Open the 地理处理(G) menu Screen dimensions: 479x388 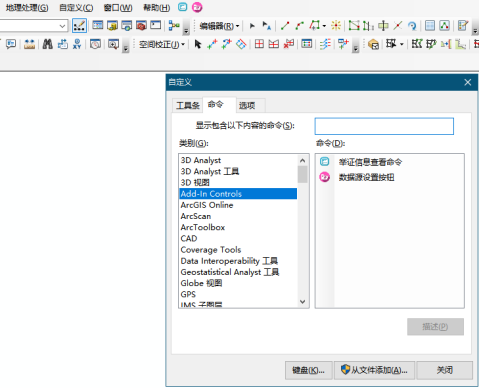pyautogui.click(x=27, y=8)
